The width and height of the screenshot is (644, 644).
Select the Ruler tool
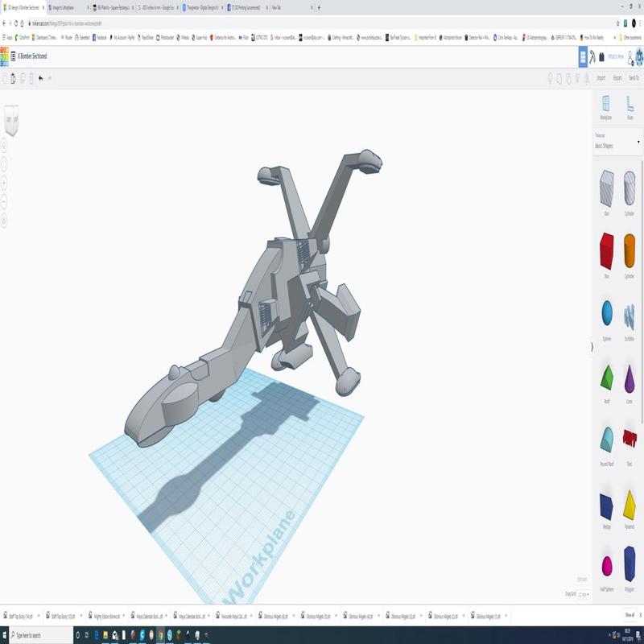[630, 105]
